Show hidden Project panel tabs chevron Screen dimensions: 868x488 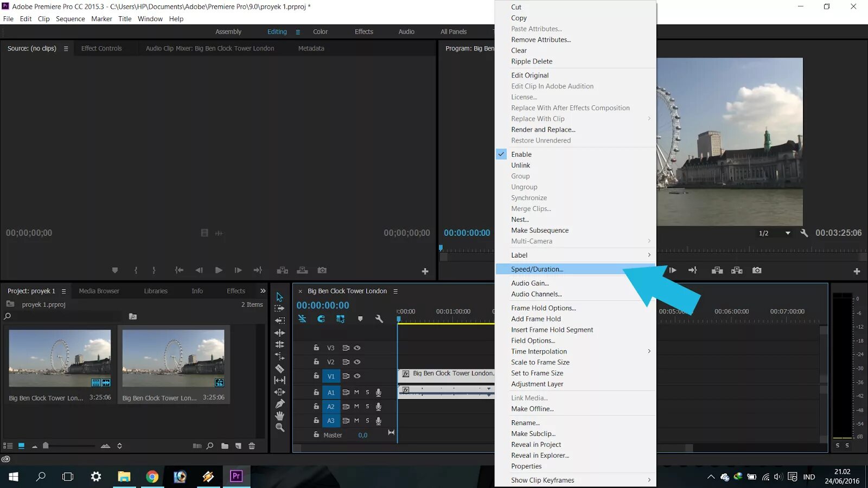263,291
